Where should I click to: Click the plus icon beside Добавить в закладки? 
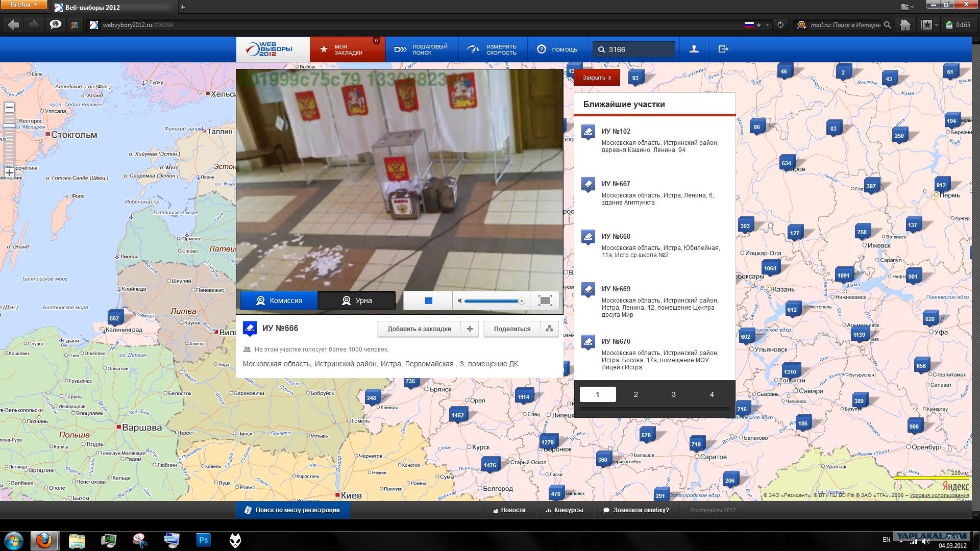470,329
